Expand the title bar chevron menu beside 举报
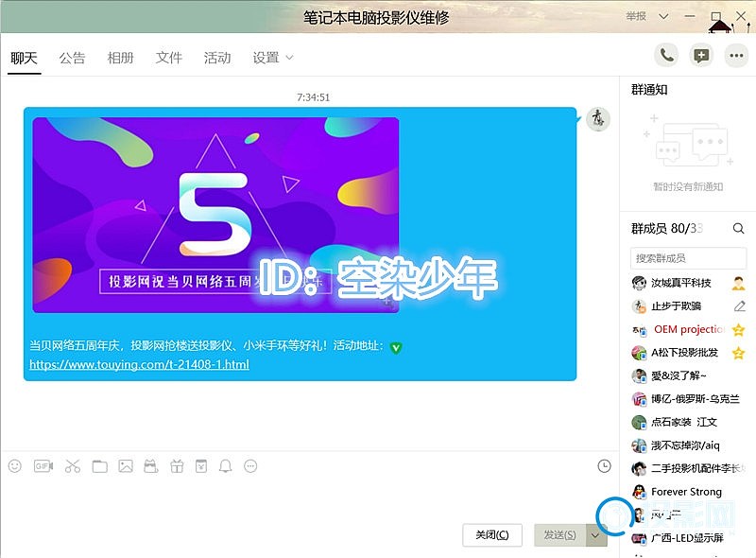This screenshot has height=558, width=756. [663, 16]
